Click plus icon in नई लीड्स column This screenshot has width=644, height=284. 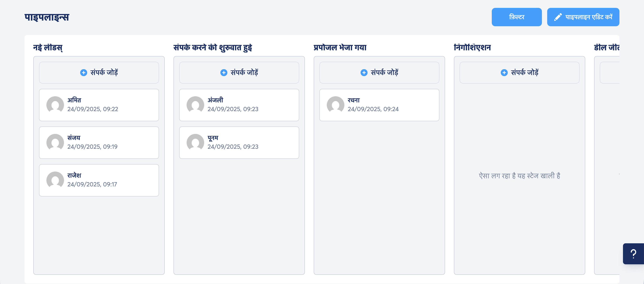(x=83, y=73)
